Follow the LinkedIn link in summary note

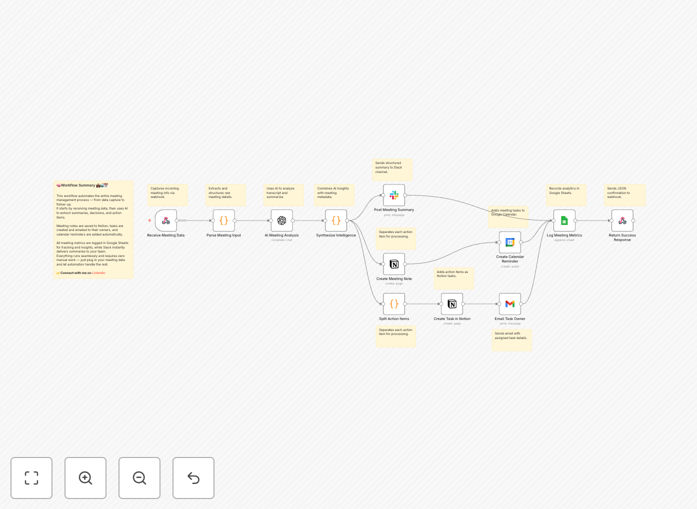coord(99,273)
